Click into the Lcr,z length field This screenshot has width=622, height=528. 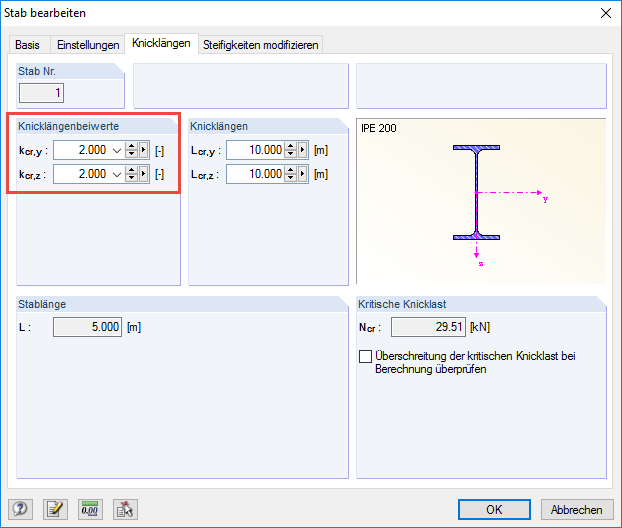[x=255, y=174]
